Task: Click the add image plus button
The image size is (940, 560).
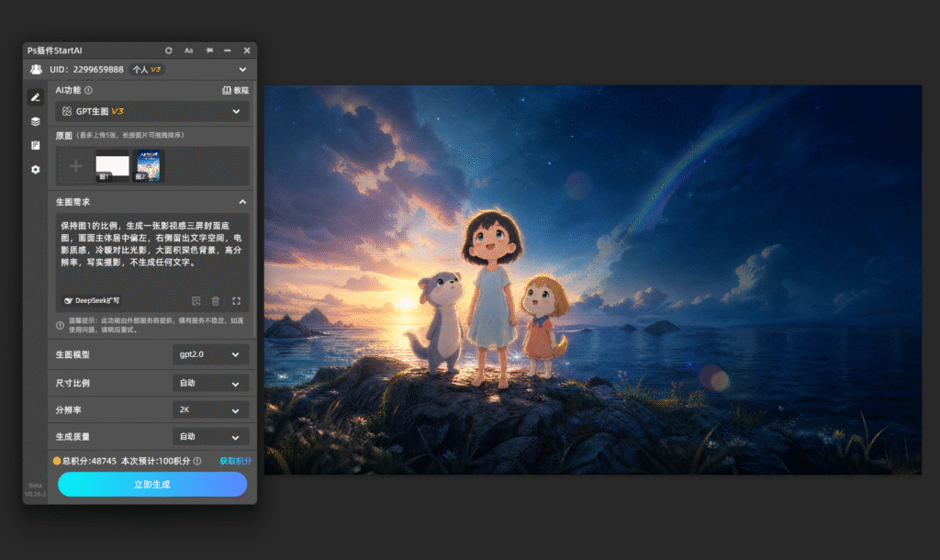Action: click(75, 165)
